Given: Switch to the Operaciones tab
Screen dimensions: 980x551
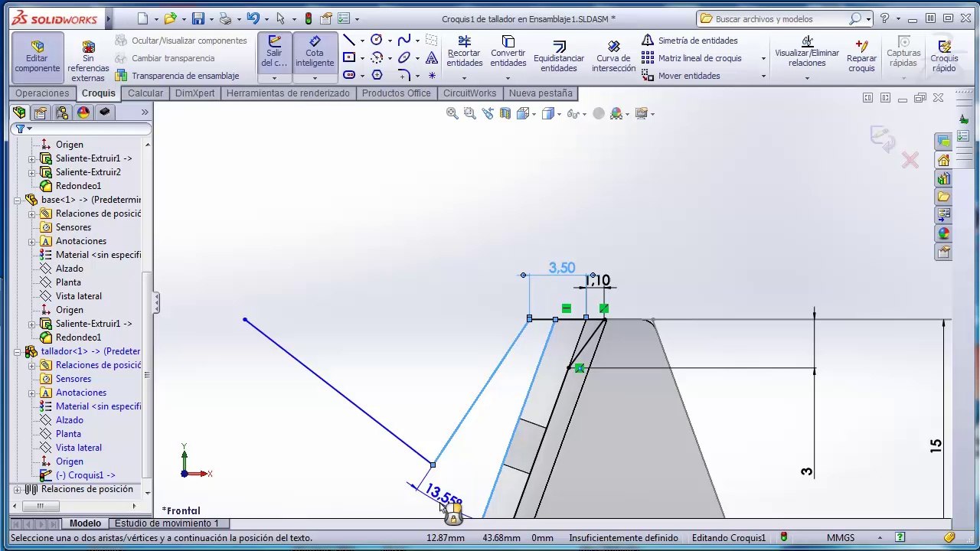Looking at the screenshot, I should [x=42, y=93].
